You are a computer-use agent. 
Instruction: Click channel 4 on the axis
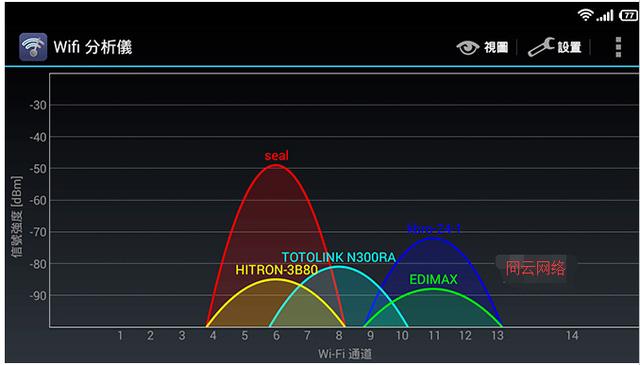(213, 336)
